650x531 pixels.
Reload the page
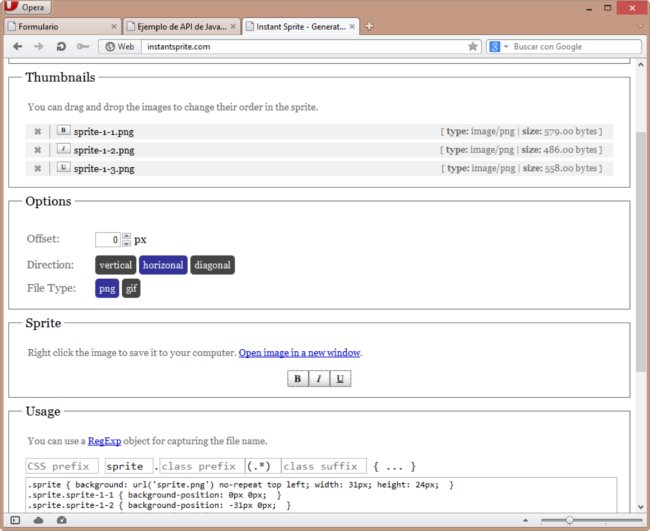coord(61,46)
